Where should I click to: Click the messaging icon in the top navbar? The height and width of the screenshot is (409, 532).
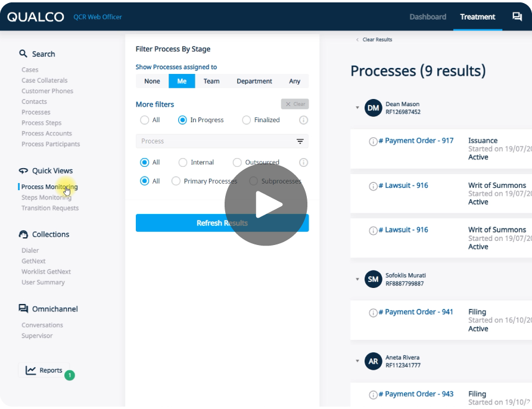(x=517, y=17)
